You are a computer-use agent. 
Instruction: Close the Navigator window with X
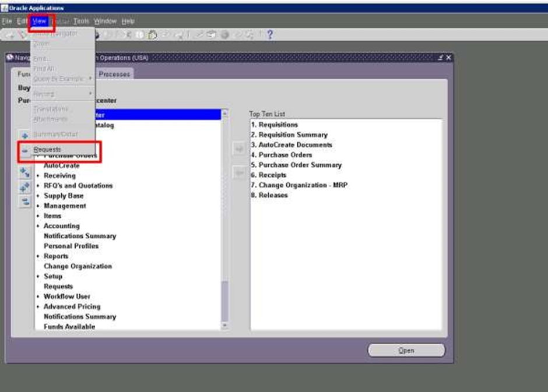pos(449,58)
